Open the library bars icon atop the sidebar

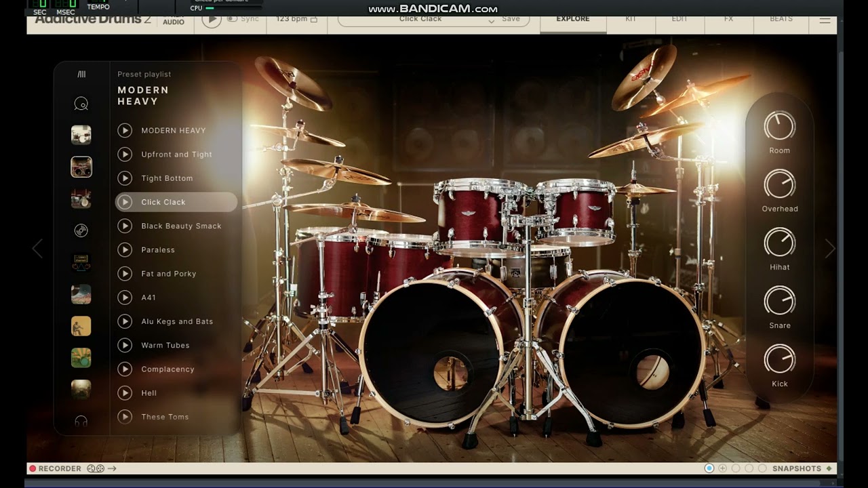(x=81, y=75)
